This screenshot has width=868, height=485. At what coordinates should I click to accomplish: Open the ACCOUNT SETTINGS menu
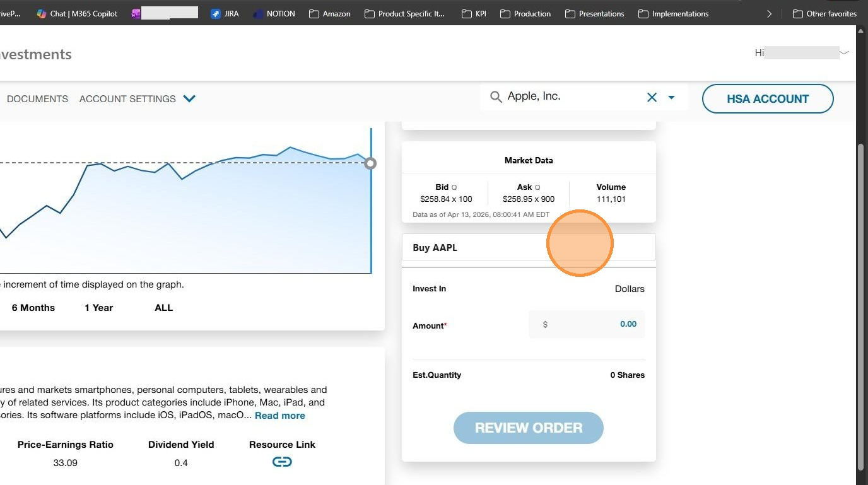pyautogui.click(x=127, y=99)
